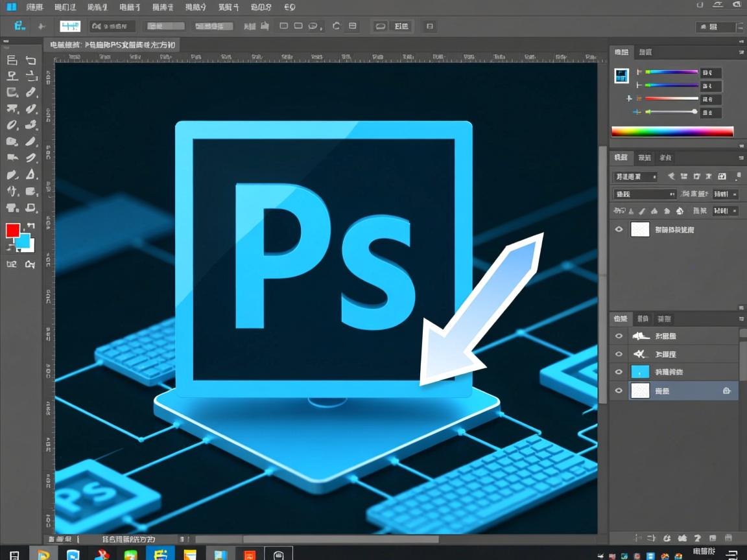Toggle the eye icon of the middle panel layer
747x560 pixels.
click(x=619, y=229)
